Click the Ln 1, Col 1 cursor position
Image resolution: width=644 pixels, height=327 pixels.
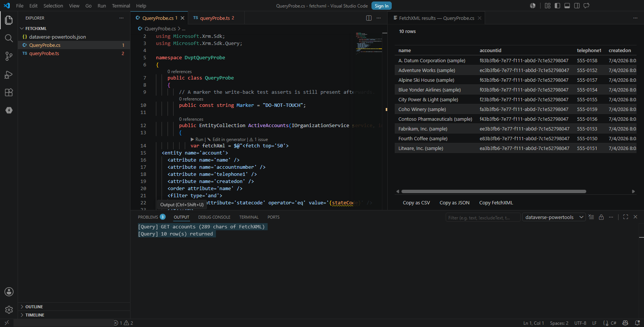pyautogui.click(x=534, y=323)
